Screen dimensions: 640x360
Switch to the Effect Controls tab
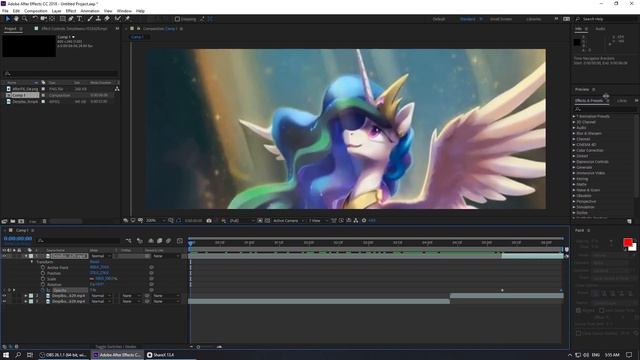coord(74,29)
